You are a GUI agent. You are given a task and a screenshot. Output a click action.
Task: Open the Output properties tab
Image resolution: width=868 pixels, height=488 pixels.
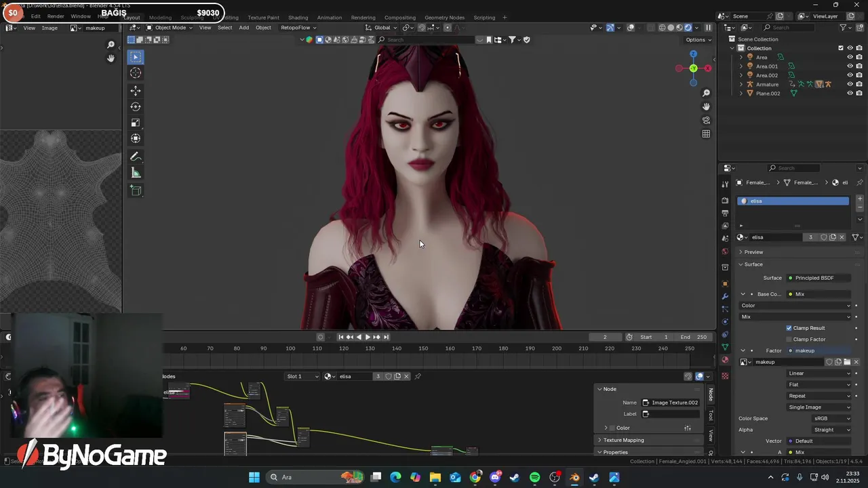(x=725, y=213)
